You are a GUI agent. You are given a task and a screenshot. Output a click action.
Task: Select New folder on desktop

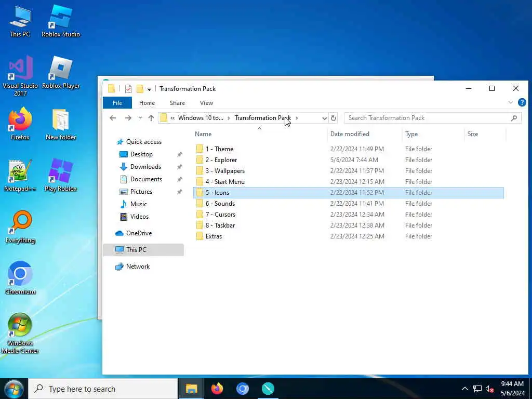[61, 124]
